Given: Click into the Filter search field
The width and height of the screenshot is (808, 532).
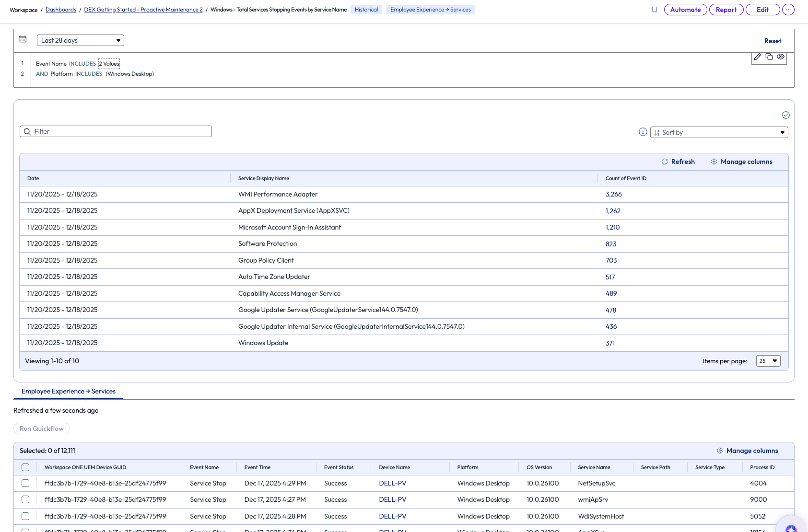Looking at the screenshot, I should click(x=116, y=131).
